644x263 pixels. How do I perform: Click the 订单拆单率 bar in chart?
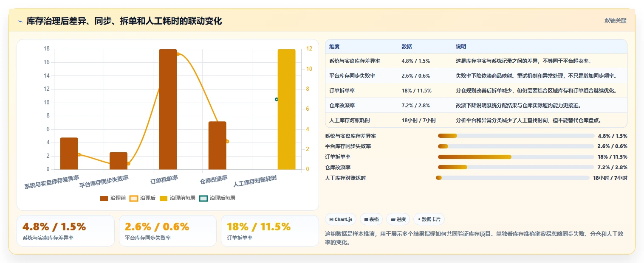[168, 109]
